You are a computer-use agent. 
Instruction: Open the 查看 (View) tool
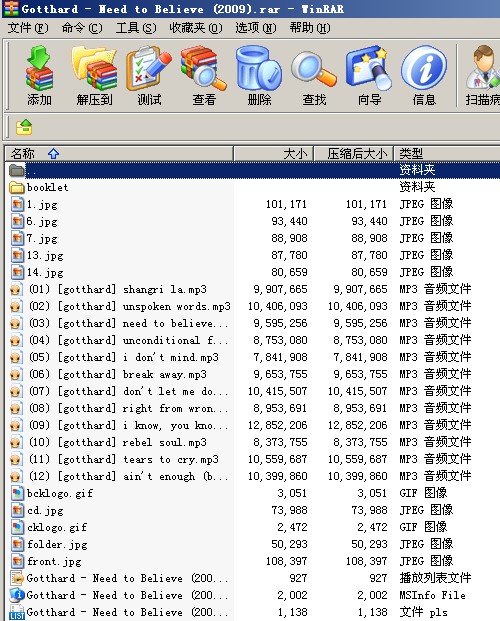204,69
